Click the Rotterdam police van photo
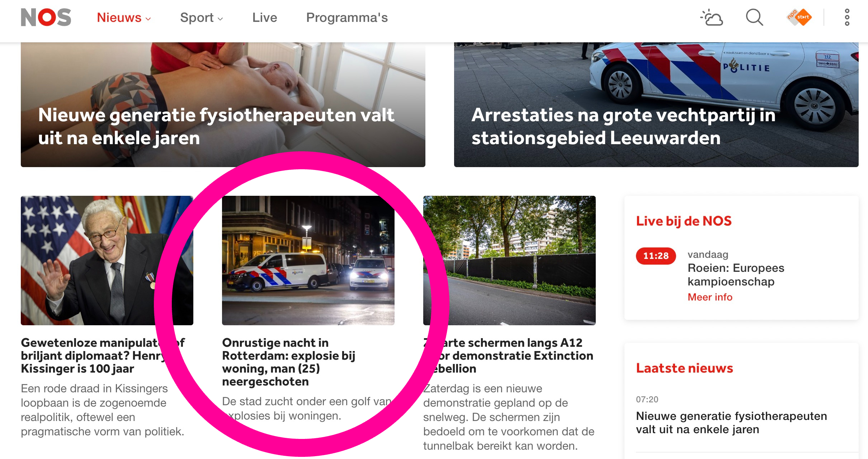Viewport: 868px width, 459px height. click(308, 260)
